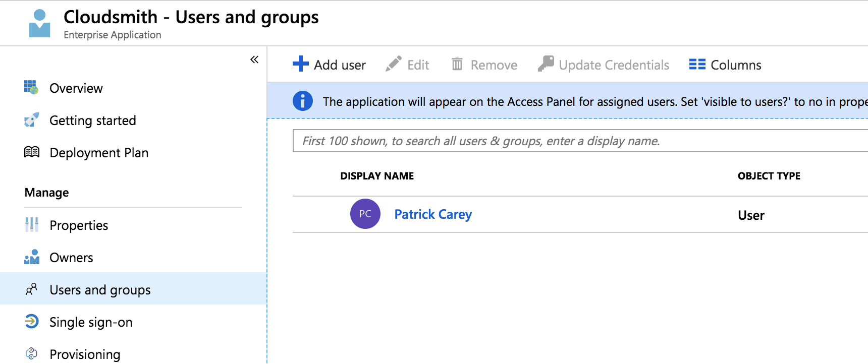Click the Deployment Plan book icon
This screenshot has height=364, width=868.
(32, 152)
